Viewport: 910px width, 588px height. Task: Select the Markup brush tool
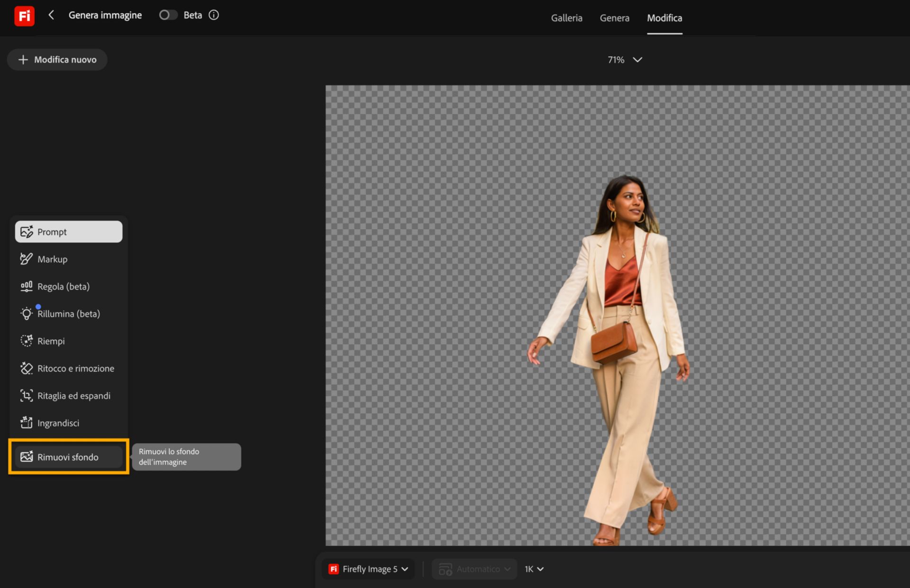(x=69, y=259)
